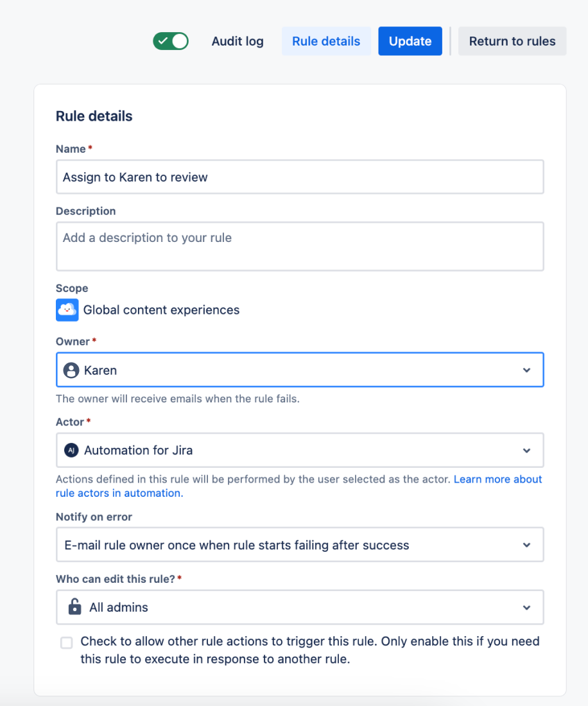Click the Global content experiences scope label

coord(161,310)
